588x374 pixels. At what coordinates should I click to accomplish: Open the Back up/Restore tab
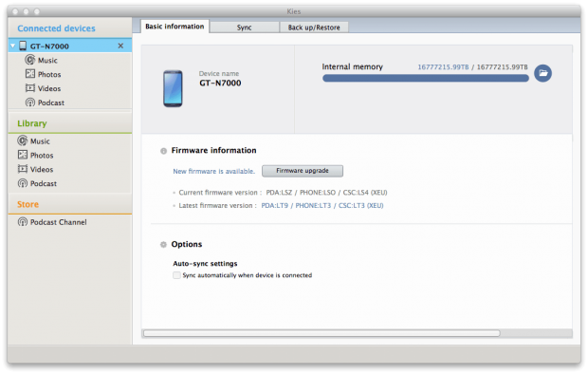coord(314,28)
